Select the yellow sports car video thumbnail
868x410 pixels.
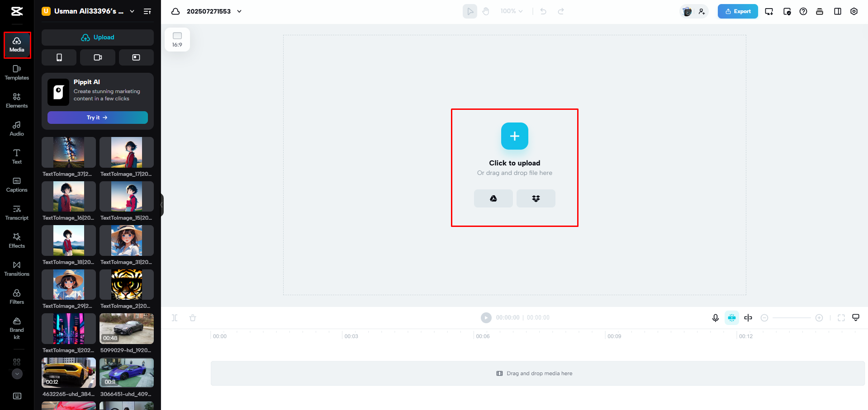[69, 373]
